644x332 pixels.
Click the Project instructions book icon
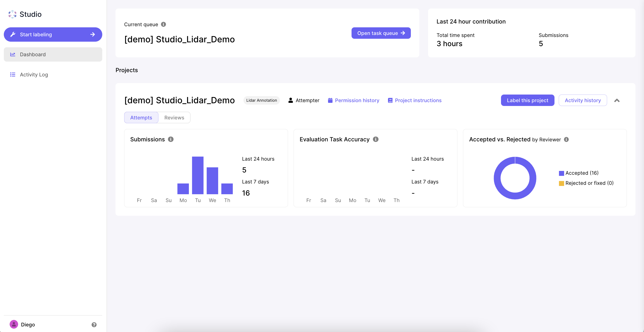coord(390,100)
